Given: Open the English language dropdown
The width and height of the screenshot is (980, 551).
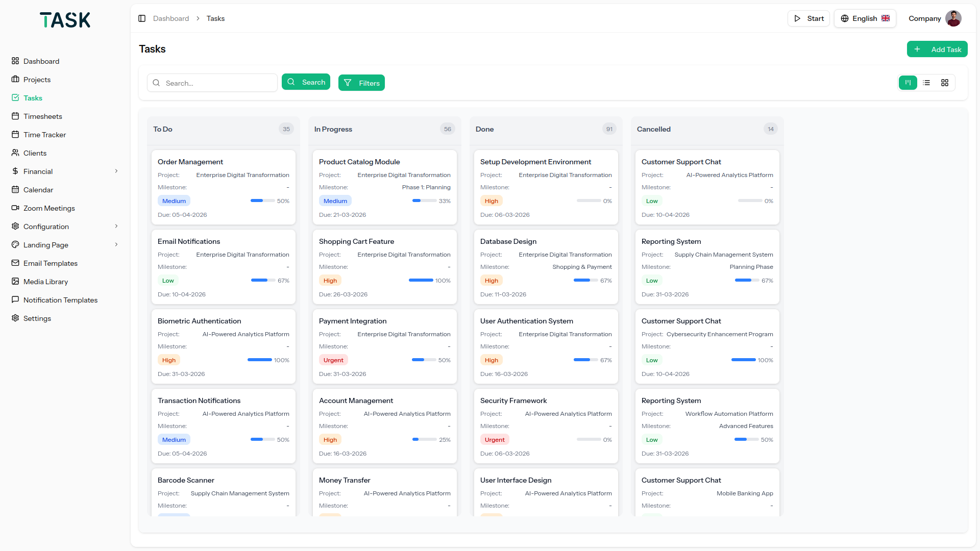Looking at the screenshot, I should point(865,18).
